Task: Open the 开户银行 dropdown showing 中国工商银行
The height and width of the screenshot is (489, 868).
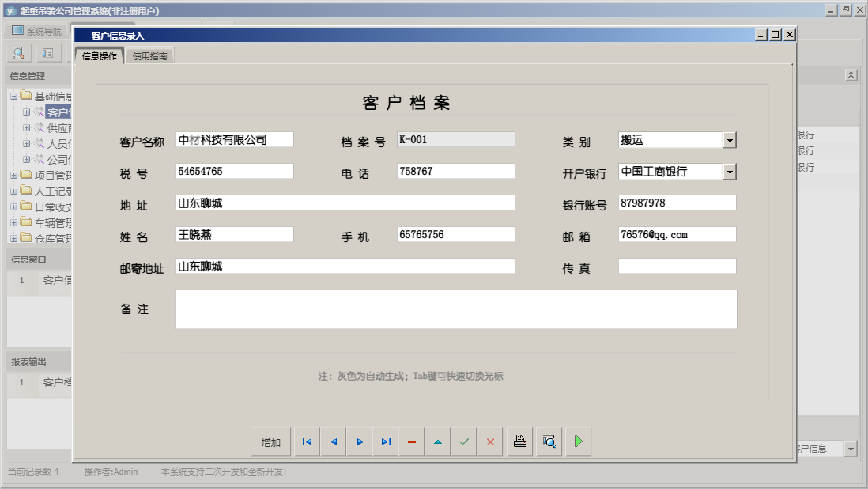Action: point(730,171)
